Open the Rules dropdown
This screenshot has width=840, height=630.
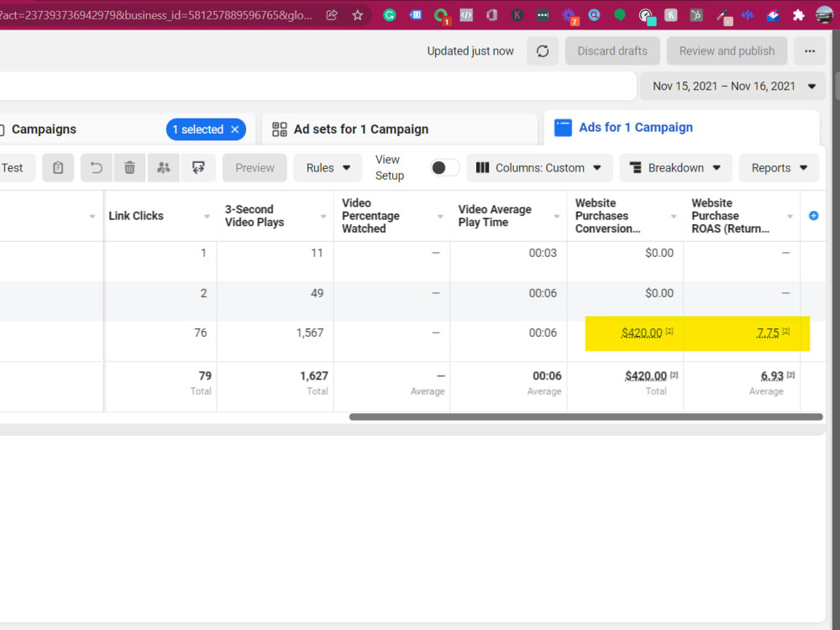click(328, 168)
